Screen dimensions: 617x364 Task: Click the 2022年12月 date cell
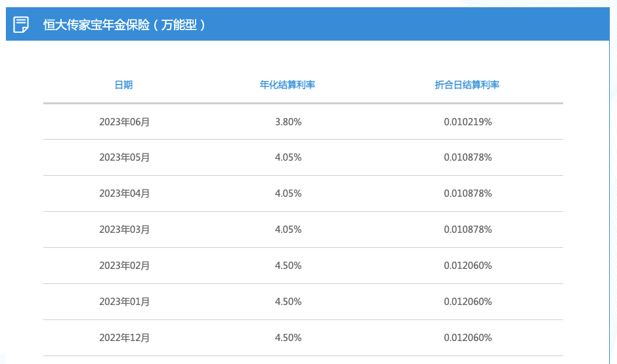[124, 338]
